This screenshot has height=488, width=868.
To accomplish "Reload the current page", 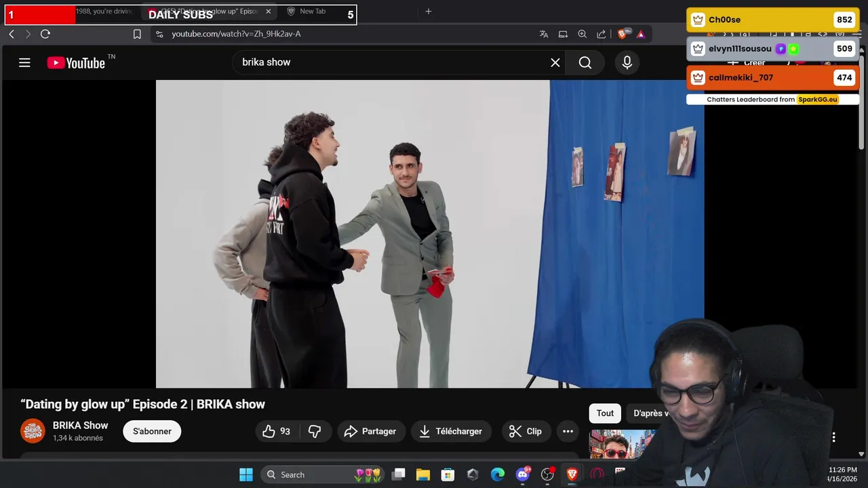I will click(x=45, y=34).
